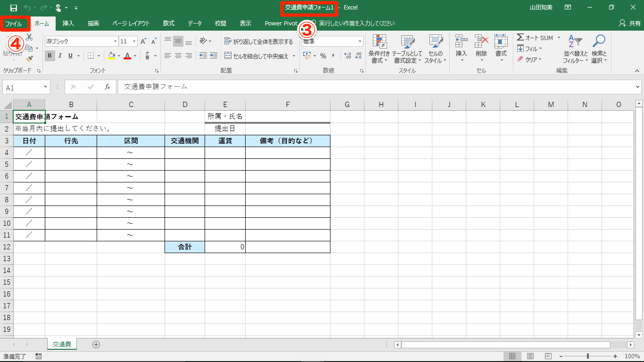This screenshot has height=362, width=644.
Task: Open the ファイル tab
Action: tap(13, 23)
